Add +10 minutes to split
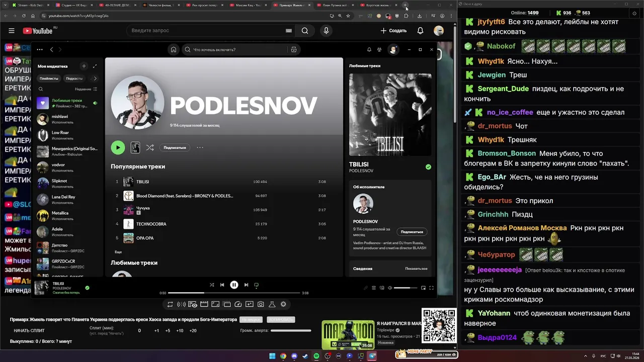The height and width of the screenshot is (362, 644). click(x=180, y=331)
